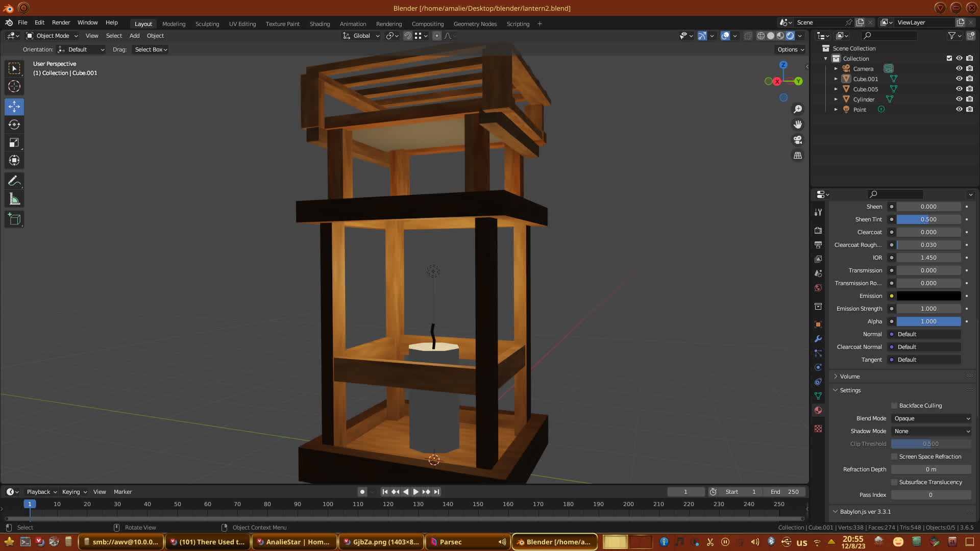Enable the Backface Culling checkbox
Viewport: 980px width, 551px height.
tap(894, 406)
